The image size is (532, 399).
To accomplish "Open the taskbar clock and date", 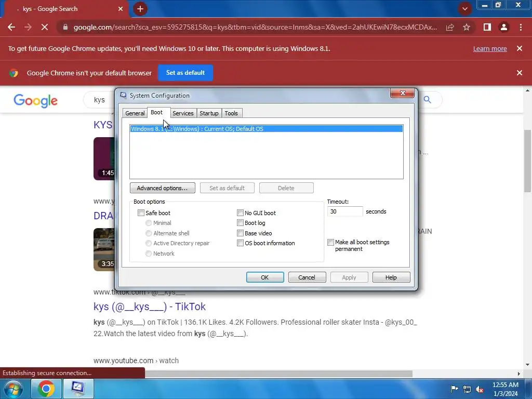I will tap(506, 389).
